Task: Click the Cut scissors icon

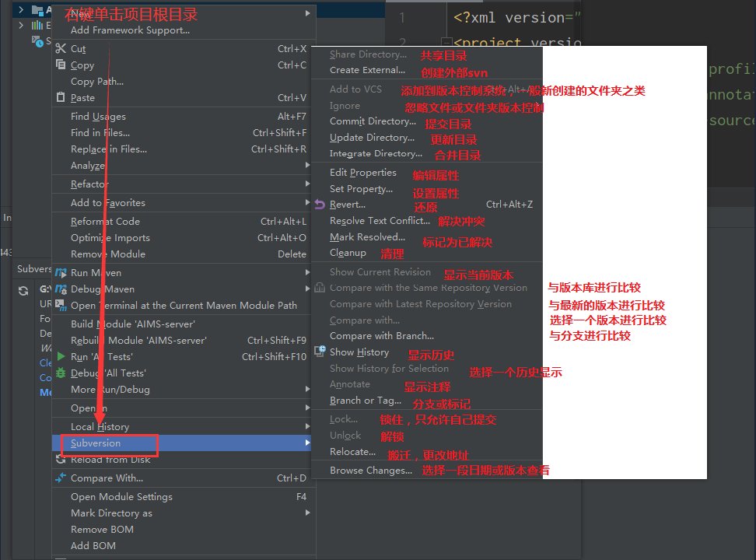Action: (x=60, y=48)
